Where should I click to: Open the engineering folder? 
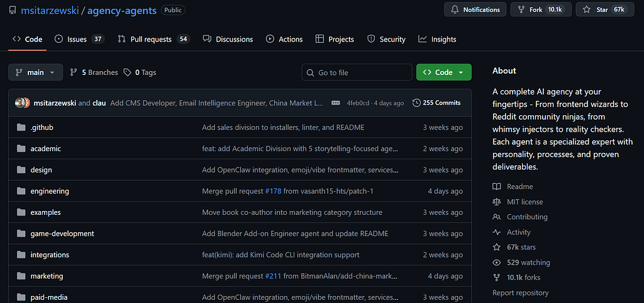[x=50, y=191]
